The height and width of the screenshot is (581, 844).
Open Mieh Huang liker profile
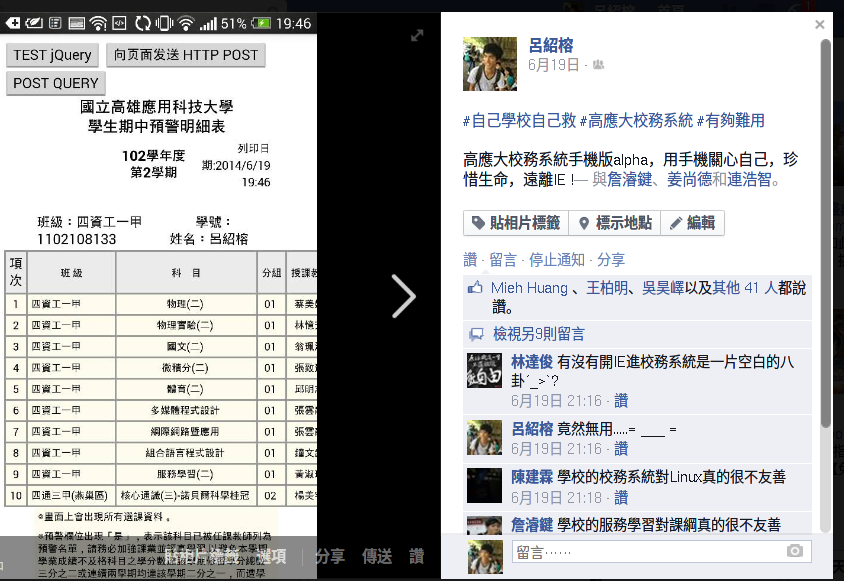[529, 288]
